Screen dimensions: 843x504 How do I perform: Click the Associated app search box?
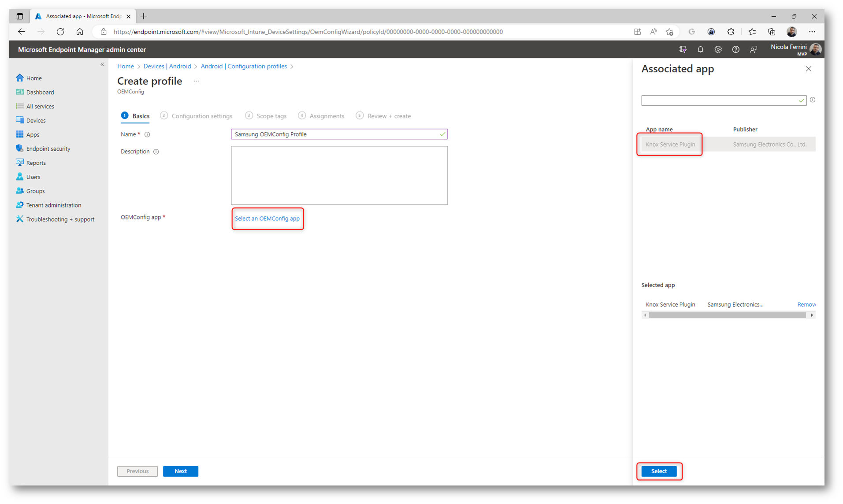point(724,100)
